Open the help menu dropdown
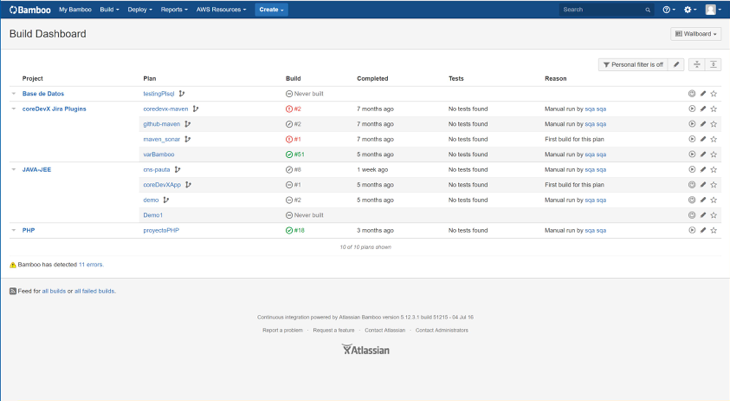 click(x=669, y=9)
